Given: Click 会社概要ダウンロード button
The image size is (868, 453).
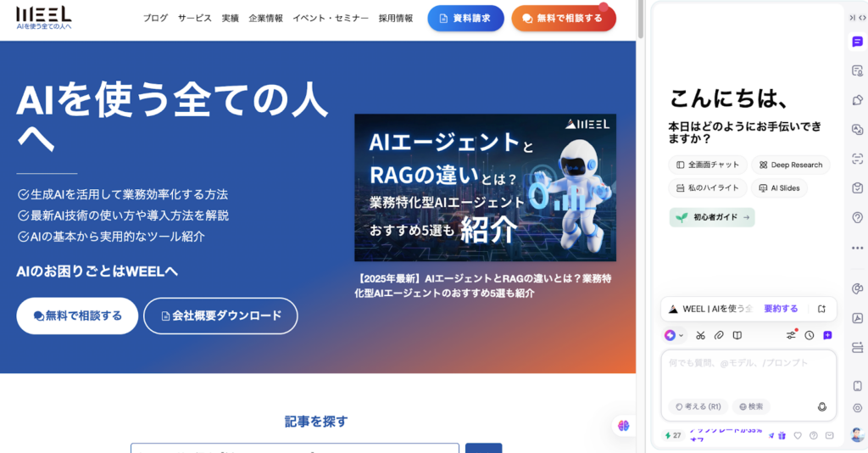Looking at the screenshot, I should point(220,316).
